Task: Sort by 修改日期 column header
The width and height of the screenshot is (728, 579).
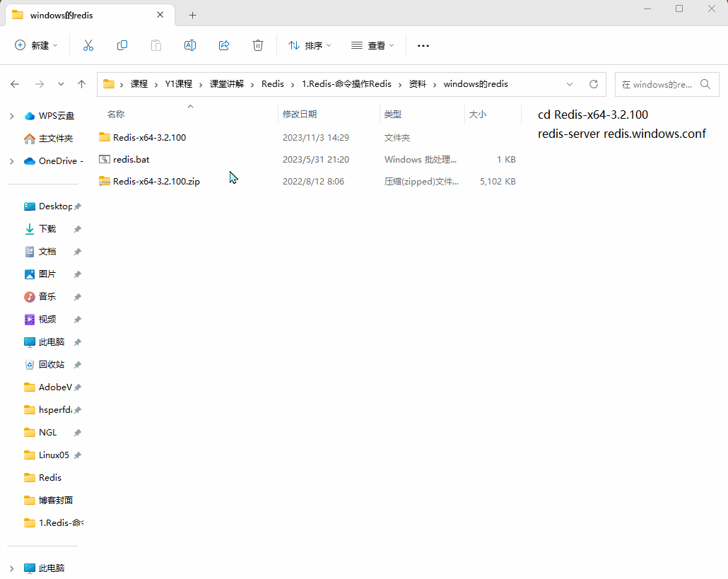Action: tap(300, 115)
